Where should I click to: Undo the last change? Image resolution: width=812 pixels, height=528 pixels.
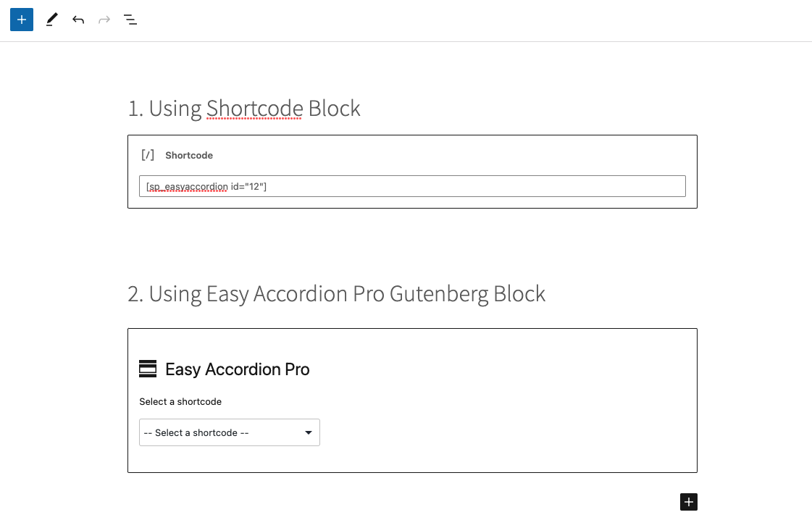click(x=78, y=20)
